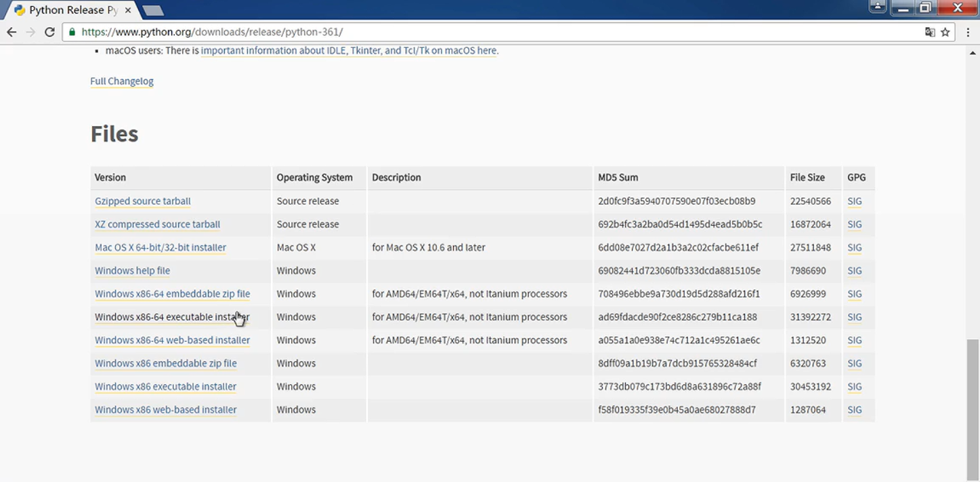
Task: Open SIG for x86 embeddable zip
Action: 855,363
